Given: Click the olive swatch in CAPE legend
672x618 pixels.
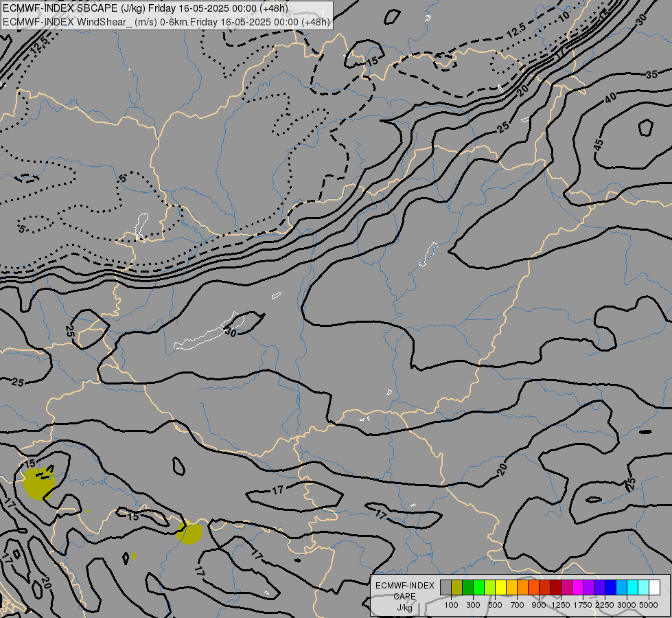Looking at the screenshot, I should tap(457, 588).
